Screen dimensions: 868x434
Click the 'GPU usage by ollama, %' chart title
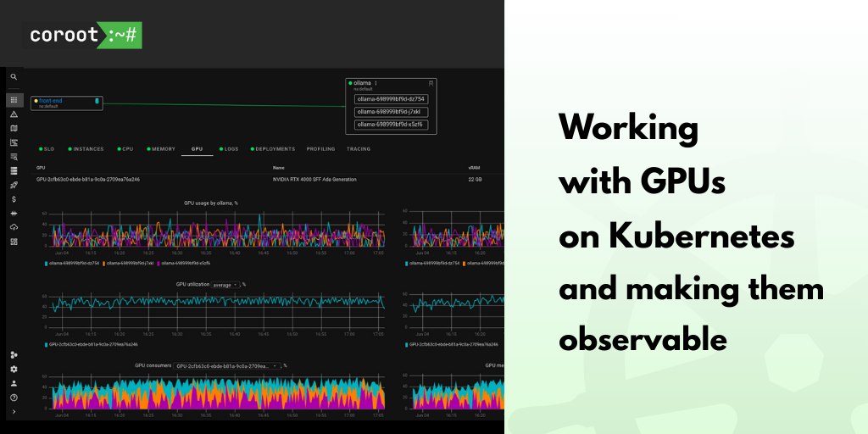(x=211, y=203)
